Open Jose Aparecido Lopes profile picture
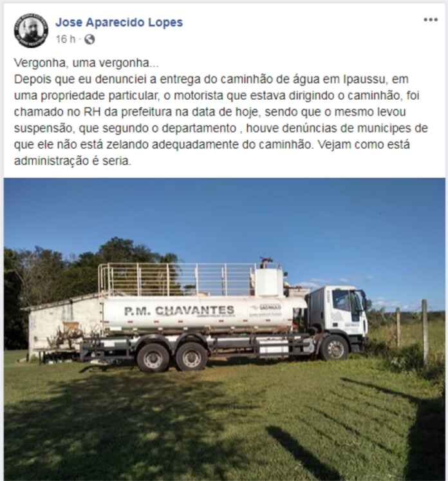Image resolution: width=448 pixels, height=481 pixels. coord(31,31)
